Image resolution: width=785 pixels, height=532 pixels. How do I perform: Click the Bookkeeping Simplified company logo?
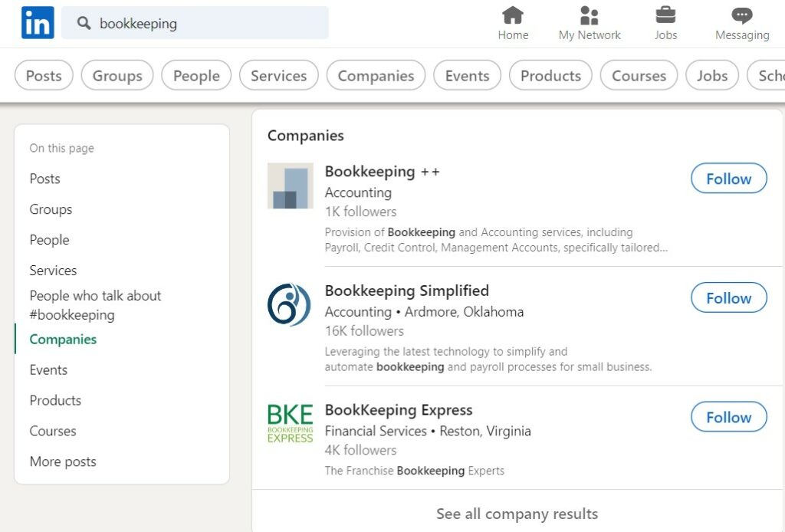tap(289, 304)
